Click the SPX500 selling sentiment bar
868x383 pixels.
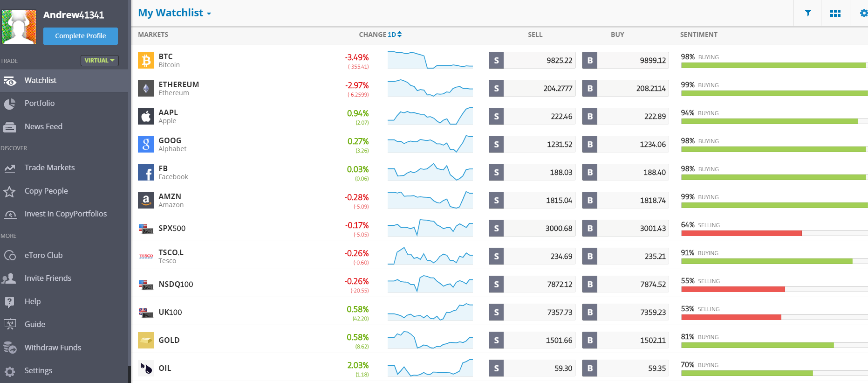[774, 233]
